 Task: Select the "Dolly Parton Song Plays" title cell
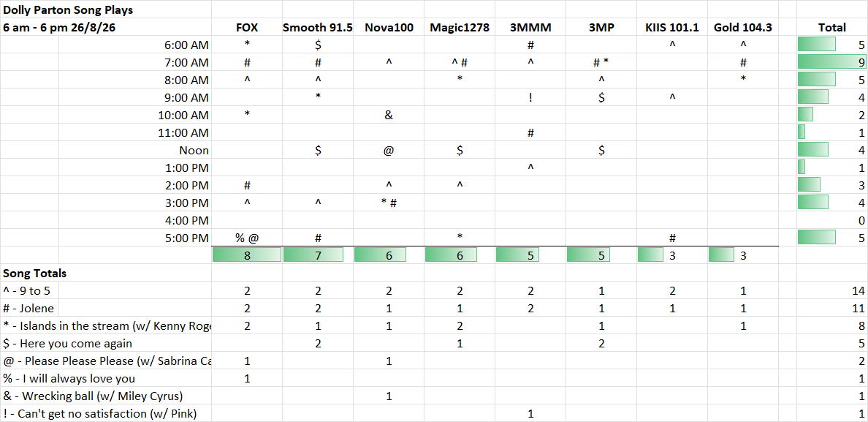click(x=68, y=10)
